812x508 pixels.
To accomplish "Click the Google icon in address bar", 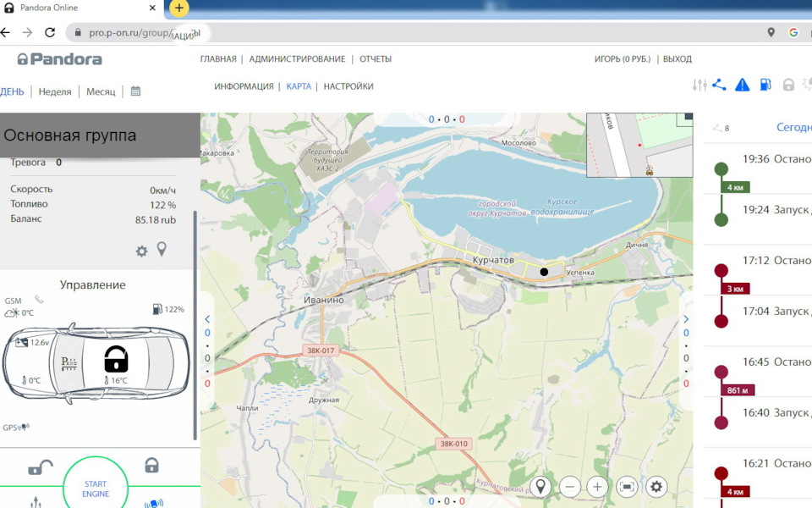I will [x=793, y=33].
